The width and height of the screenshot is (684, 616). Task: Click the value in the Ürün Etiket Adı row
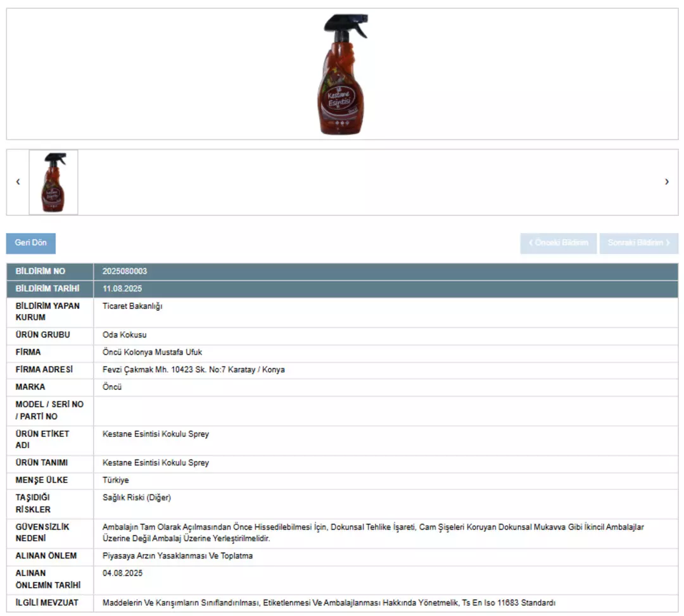155,434
